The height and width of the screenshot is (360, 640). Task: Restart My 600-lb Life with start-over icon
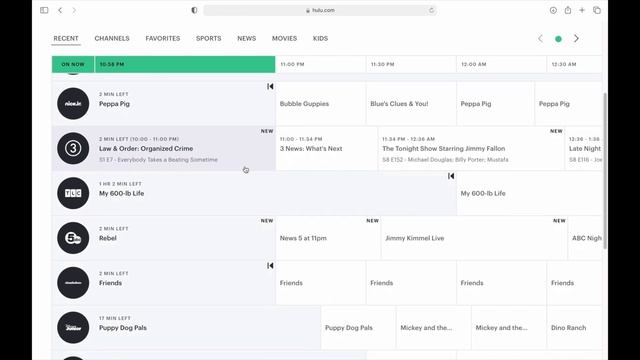click(451, 176)
